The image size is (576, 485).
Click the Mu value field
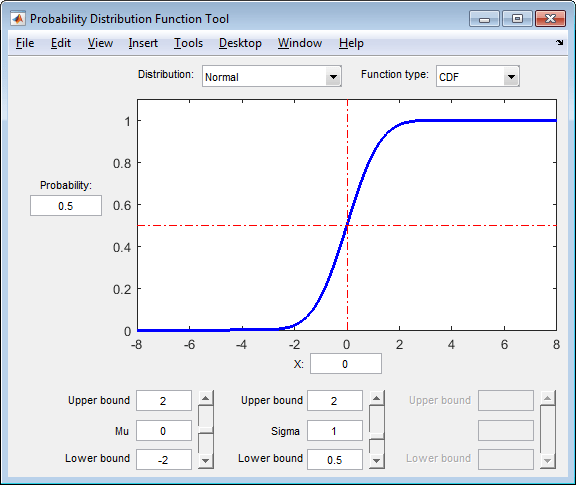coord(164,431)
